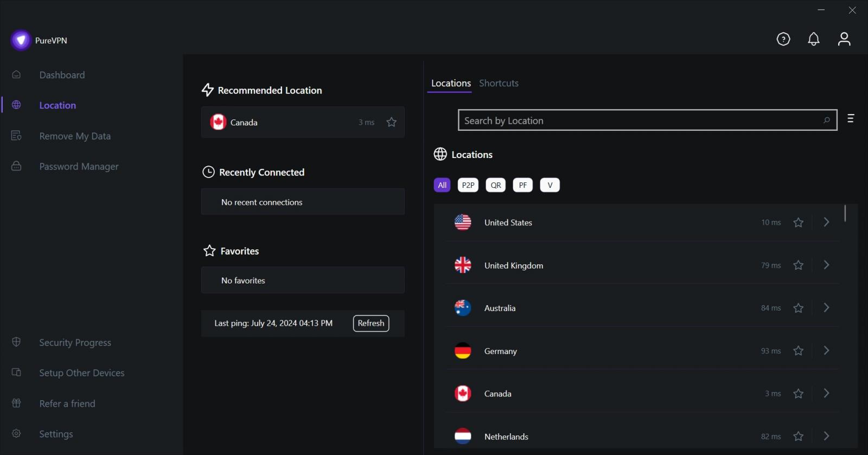Favorite the Germany location
This screenshot has width=868, height=455.
pyautogui.click(x=799, y=351)
